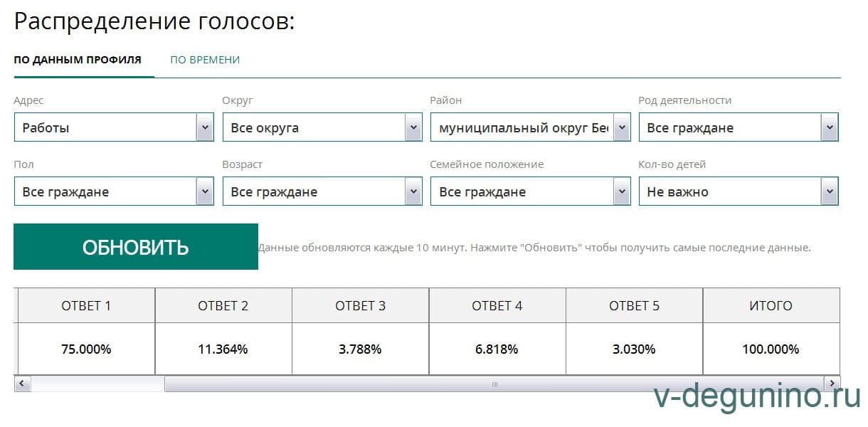Select the 75.000% result cell
868x427 pixels.
point(86,349)
